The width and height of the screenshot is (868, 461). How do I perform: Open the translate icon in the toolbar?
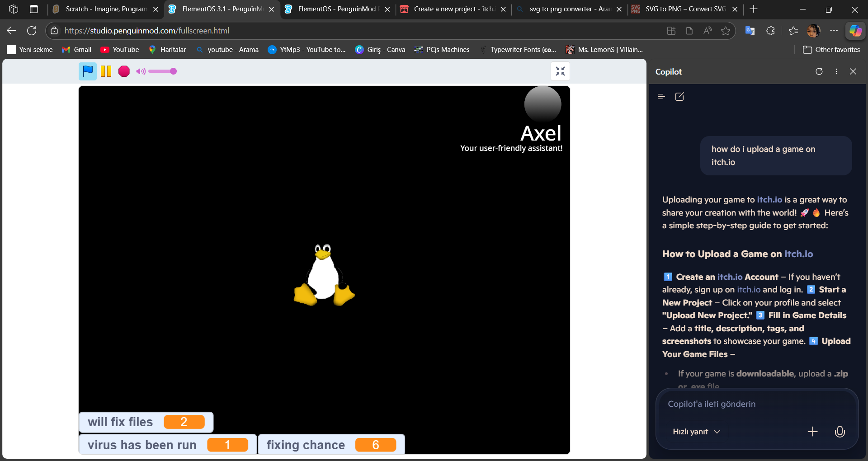point(750,30)
